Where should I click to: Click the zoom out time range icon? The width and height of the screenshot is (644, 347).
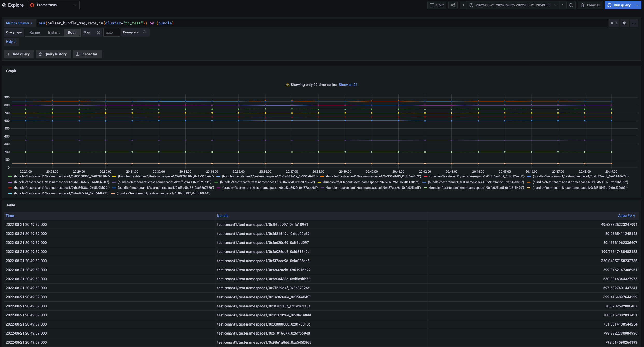571,5
